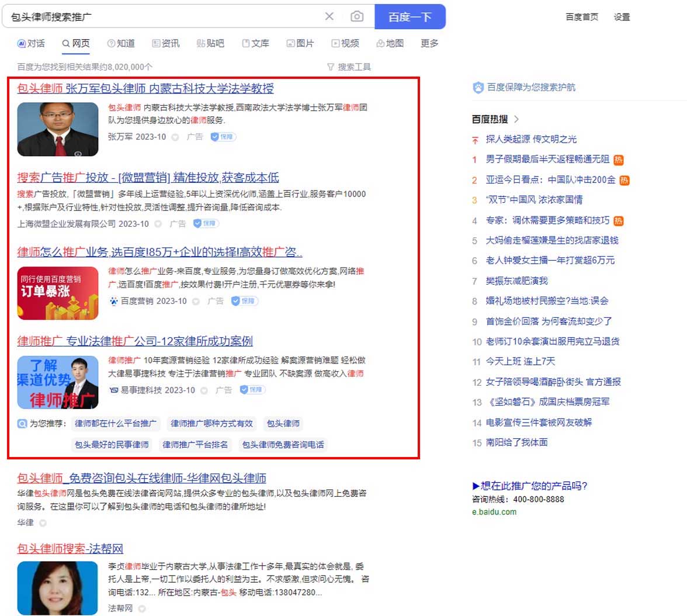
Task: Open hot search 今天上班 连上7天
Action: 521,361
